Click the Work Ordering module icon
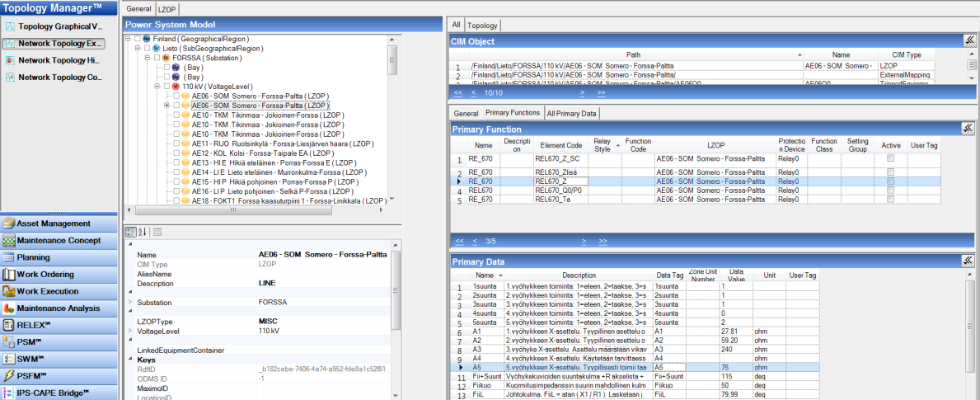980x400 pixels. click(9, 275)
